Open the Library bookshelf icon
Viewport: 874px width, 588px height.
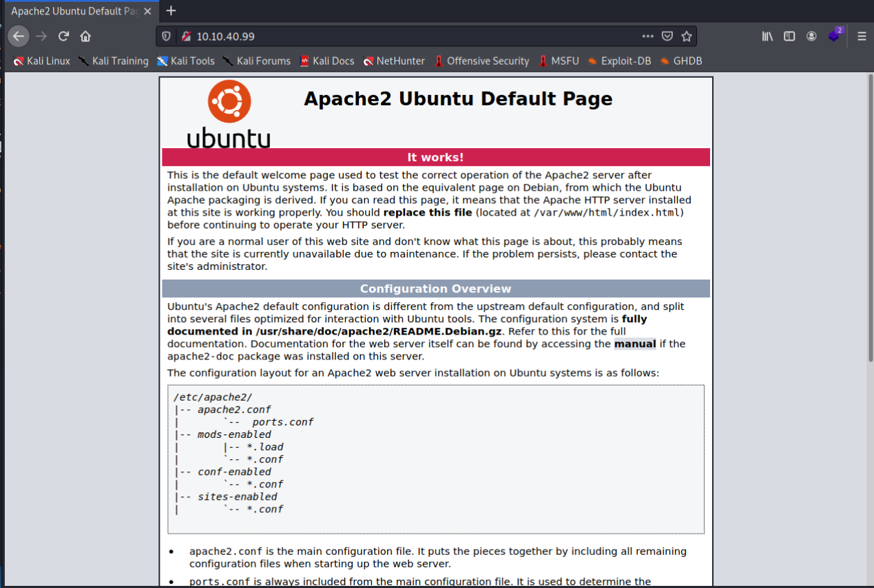(x=767, y=36)
